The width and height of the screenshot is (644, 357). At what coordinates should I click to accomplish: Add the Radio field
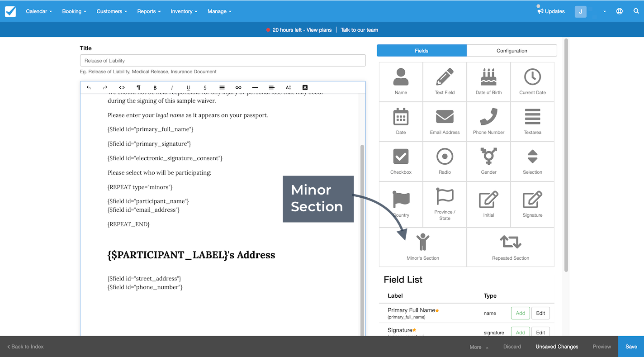click(445, 162)
